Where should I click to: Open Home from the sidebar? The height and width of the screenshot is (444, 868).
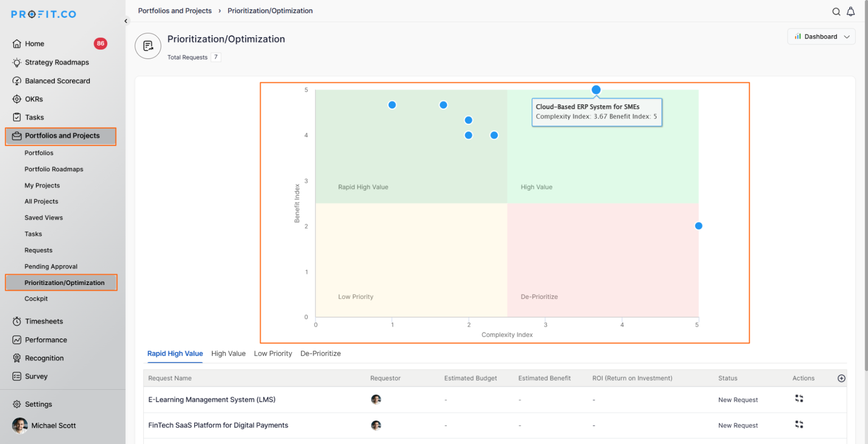[x=34, y=43]
